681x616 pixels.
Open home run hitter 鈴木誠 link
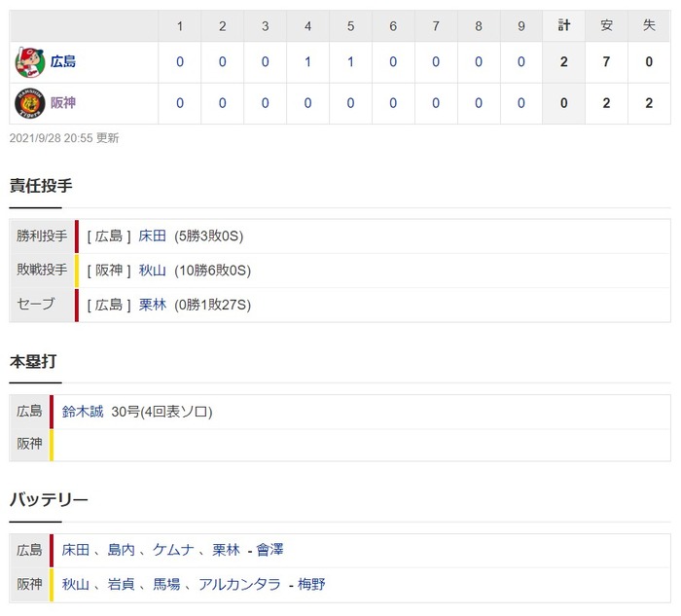click(83, 412)
